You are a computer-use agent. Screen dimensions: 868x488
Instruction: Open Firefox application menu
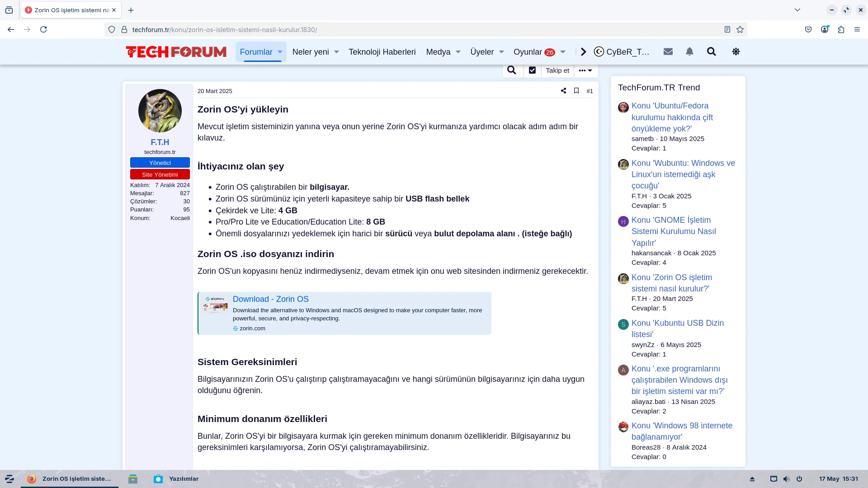coord(857,29)
